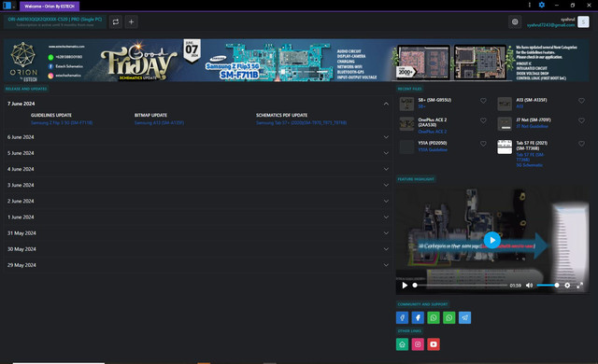Open settings gear in title bar
Screen dimensions: 598x364
(542, 5)
